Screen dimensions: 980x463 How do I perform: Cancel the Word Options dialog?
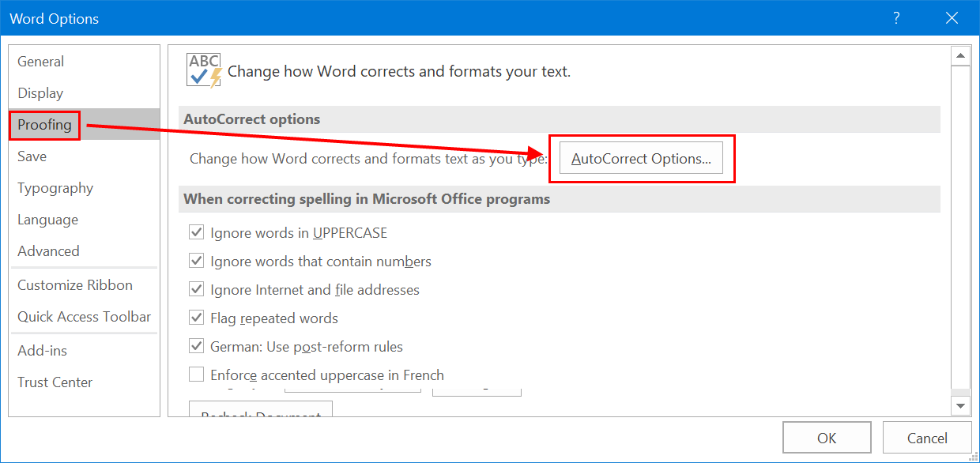click(926, 438)
